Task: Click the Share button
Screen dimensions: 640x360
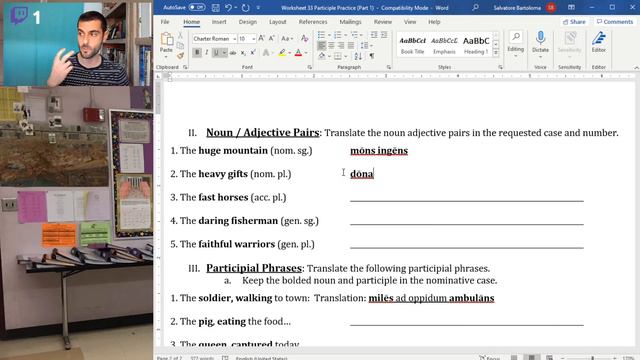Action: point(574,22)
